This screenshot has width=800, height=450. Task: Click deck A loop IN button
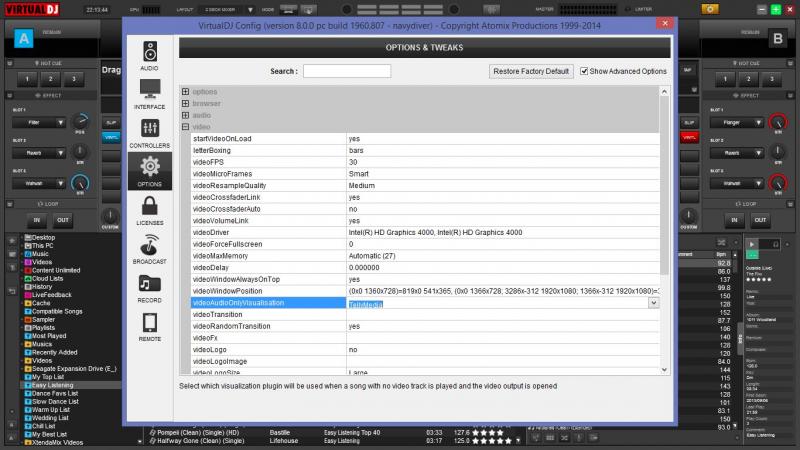[x=37, y=220]
